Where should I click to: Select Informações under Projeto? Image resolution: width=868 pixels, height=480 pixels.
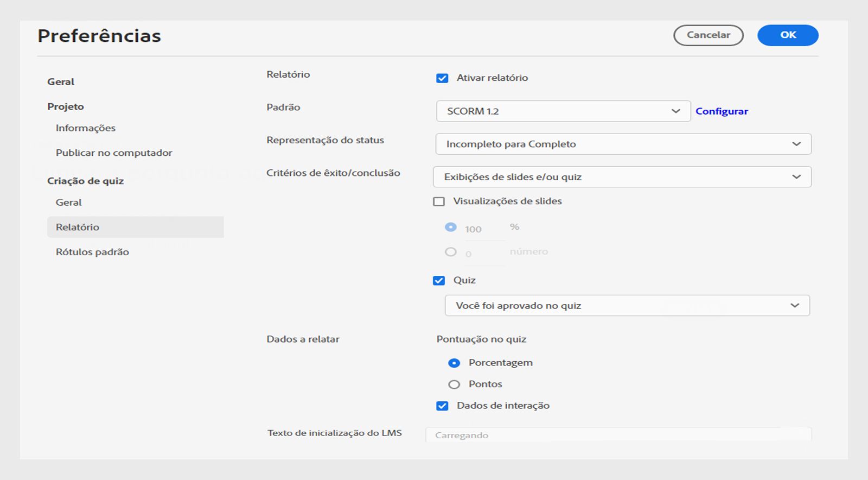pyautogui.click(x=86, y=128)
